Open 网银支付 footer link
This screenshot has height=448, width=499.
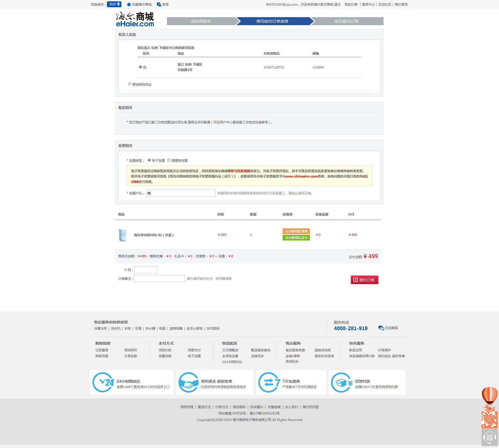[x=194, y=350]
